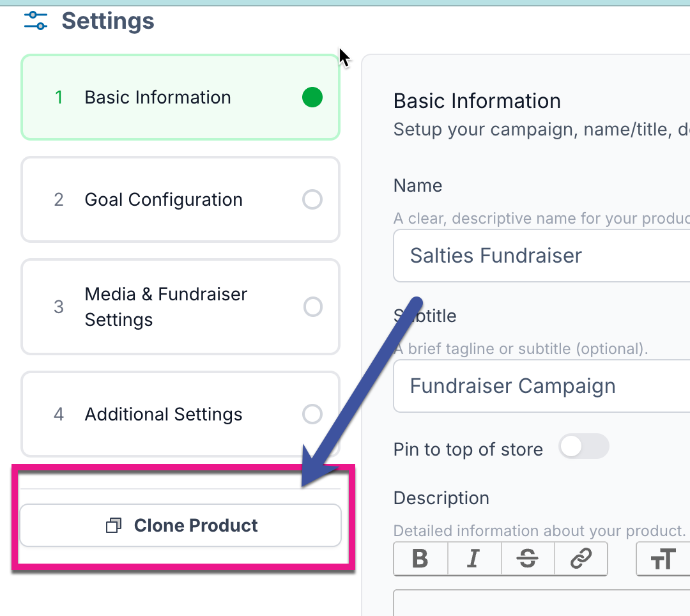690x616 pixels.
Task: Select the Basic Information green status dot
Action: tap(312, 98)
